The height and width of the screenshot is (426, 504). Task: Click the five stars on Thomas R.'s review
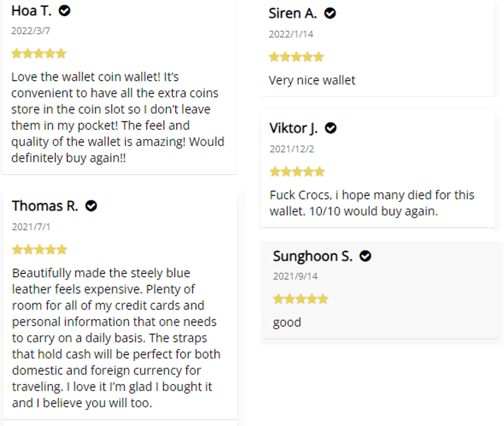click(x=39, y=250)
